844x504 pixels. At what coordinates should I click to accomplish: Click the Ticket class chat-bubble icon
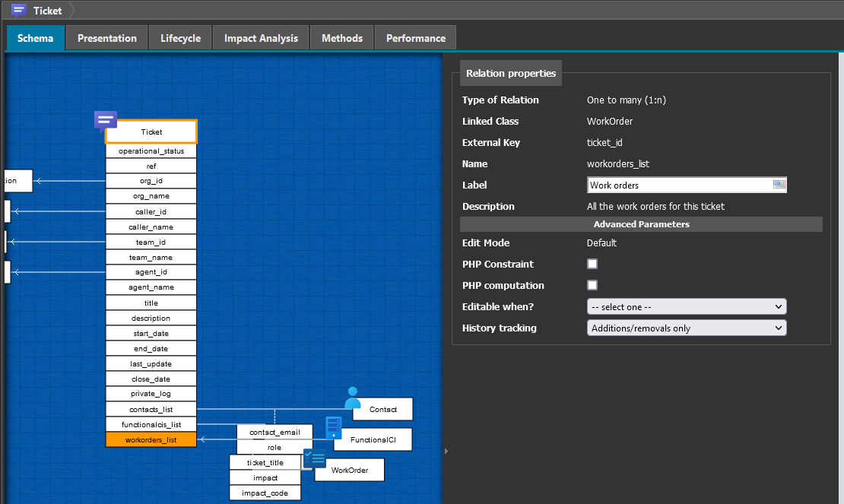tap(105, 120)
